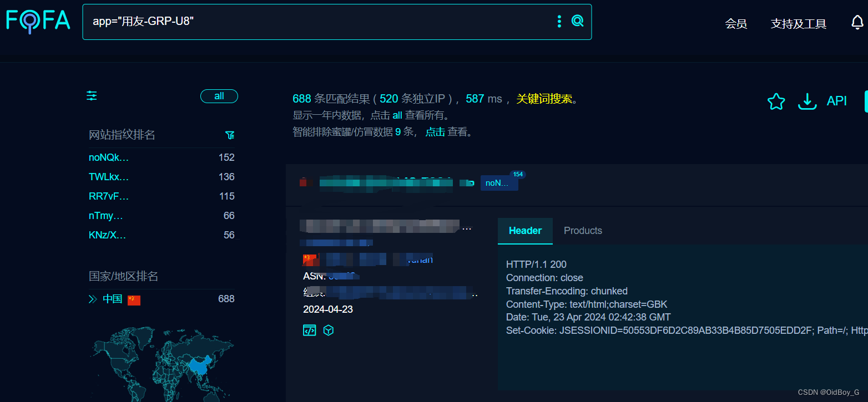Open search options three-dot menu
Screen dimensions: 868x402
pyautogui.click(x=559, y=21)
